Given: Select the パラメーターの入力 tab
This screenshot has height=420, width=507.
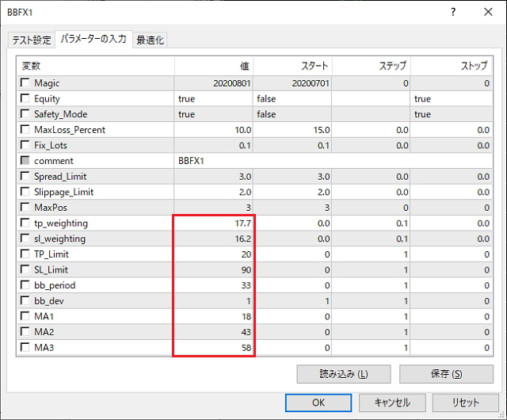Looking at the screenshot, I should tap(93, 39).
